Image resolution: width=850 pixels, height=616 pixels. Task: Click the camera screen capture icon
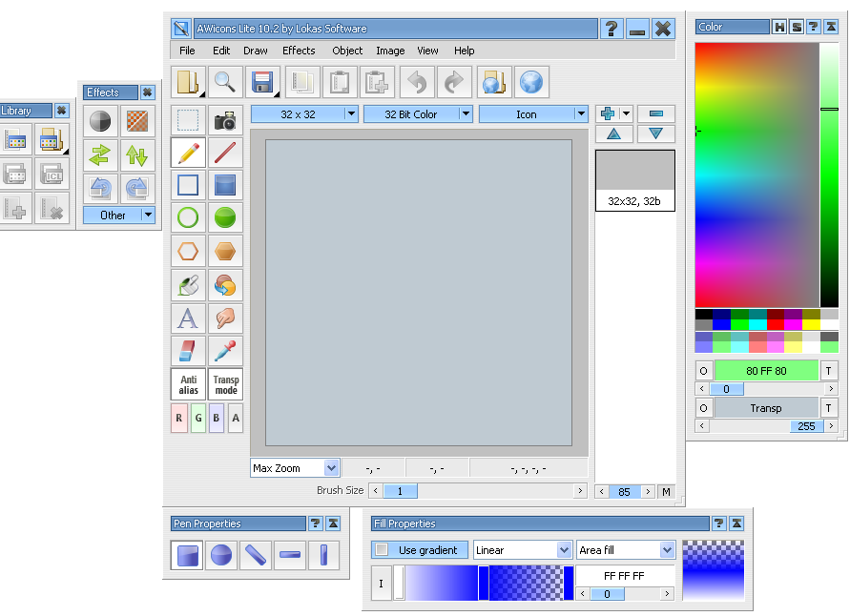(225, 121)
